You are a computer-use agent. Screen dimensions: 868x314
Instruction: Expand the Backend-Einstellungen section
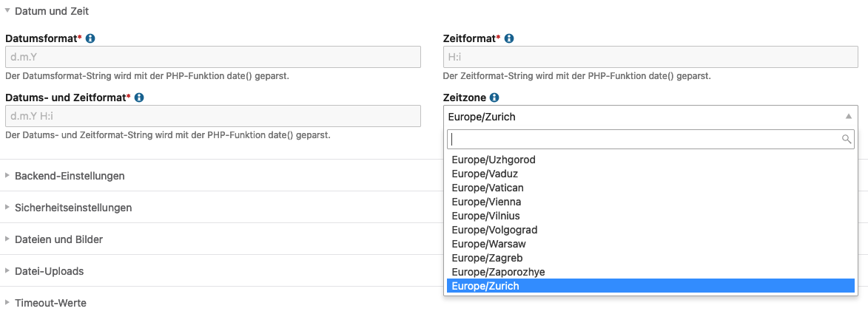(70, 176)
